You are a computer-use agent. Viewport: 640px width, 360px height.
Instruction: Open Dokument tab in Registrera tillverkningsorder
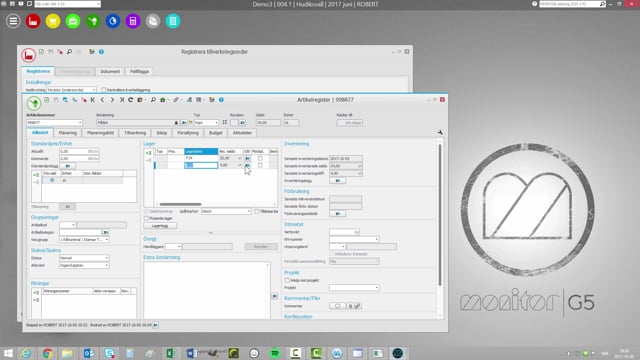click(x=110, y=71)
